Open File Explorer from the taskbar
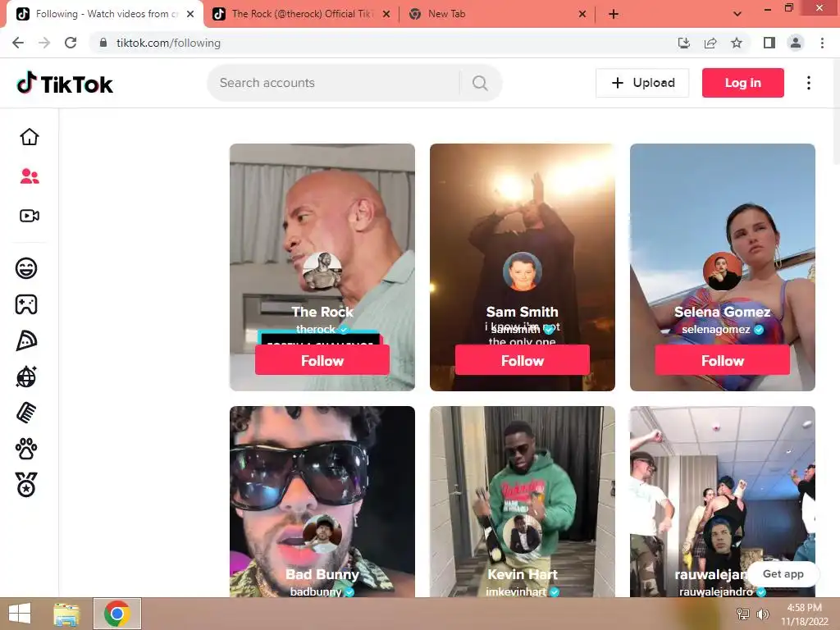Viewport: 840px width, 630px height. 66,614
